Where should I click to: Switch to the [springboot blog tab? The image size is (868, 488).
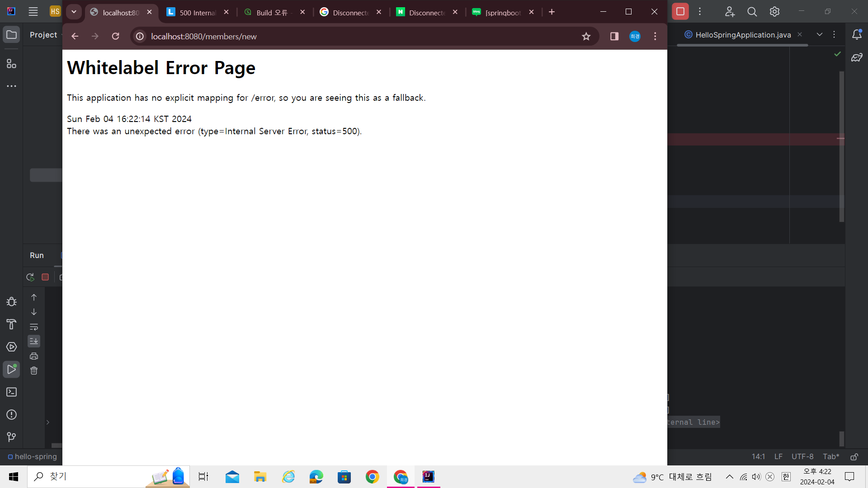coord(503,13)
